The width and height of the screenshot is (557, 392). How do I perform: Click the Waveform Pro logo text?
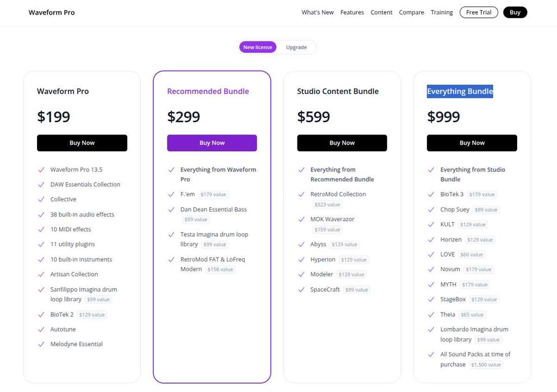[52, 12]
